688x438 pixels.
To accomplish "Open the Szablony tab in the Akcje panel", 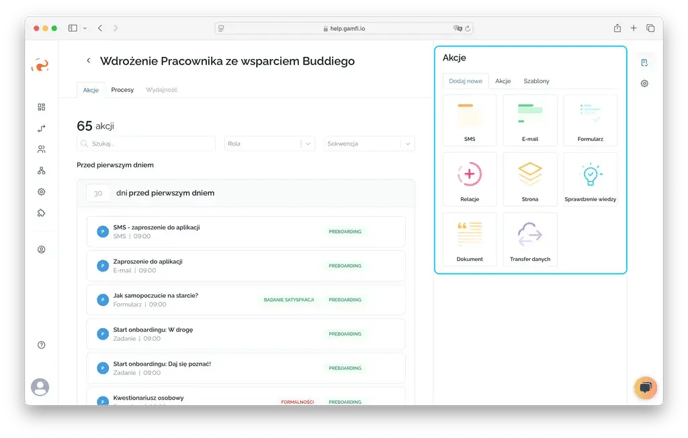I will pyautogui.click(x=536, y=81).
